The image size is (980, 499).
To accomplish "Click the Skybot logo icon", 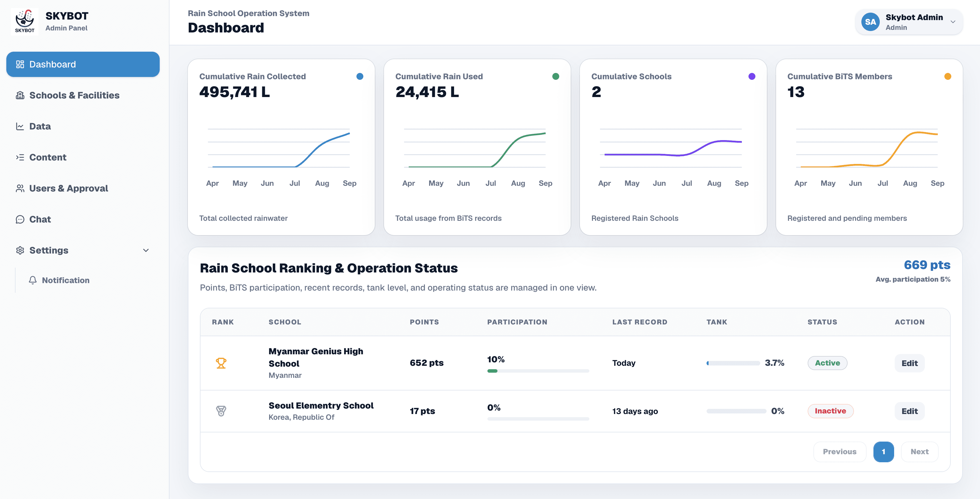I will coord(25,21).
